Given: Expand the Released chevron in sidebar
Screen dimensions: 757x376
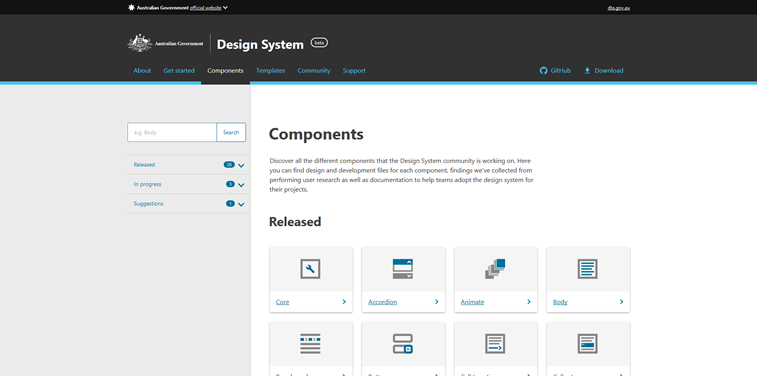Looking at the screenshot, I should click(x=241, y=166).
